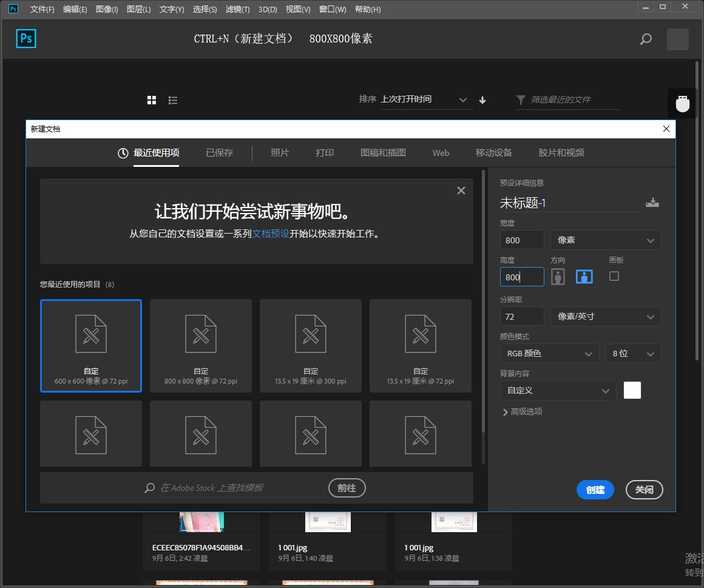Open the 滤镜(T) Filter menu

(237, 9)
